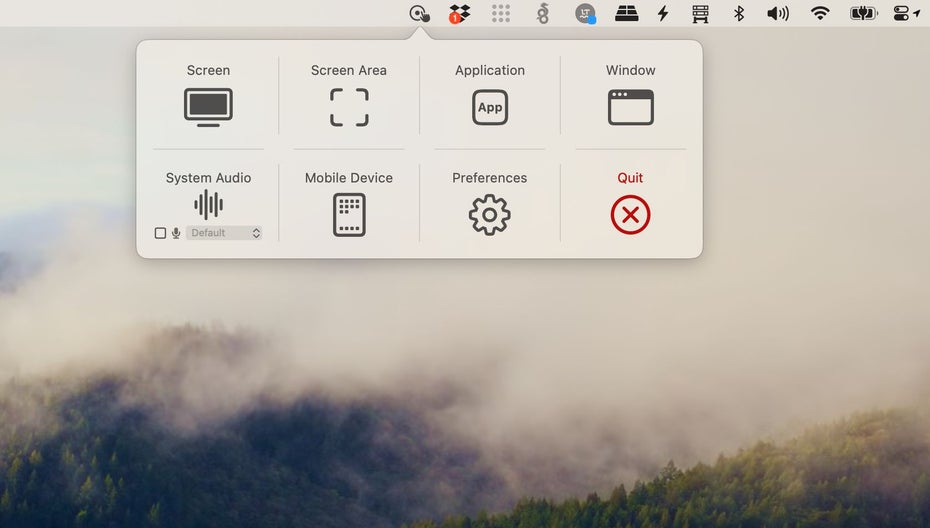This screenshot has width=930, height=528.
Task: Click the Bluetooth menu bar icon
Action: (739, 14)
